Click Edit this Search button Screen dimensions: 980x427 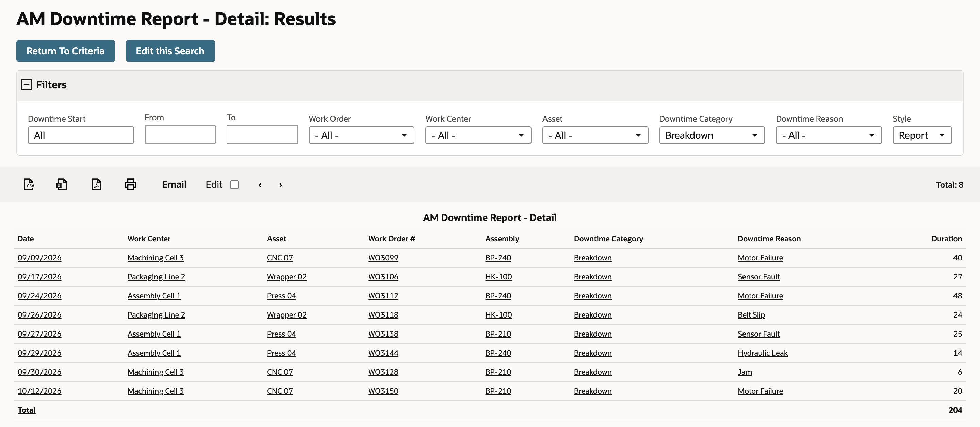pos(170,51)
